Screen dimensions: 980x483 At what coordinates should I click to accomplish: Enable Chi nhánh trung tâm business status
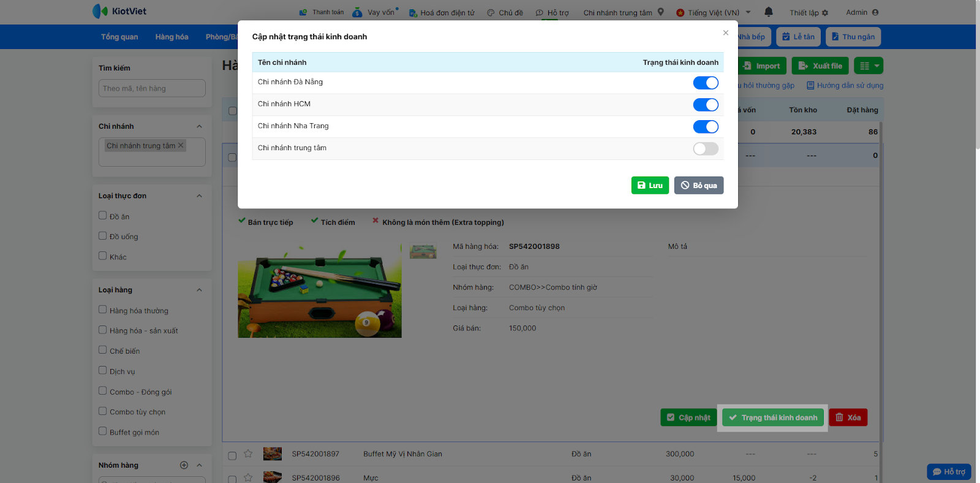point(706,149)
